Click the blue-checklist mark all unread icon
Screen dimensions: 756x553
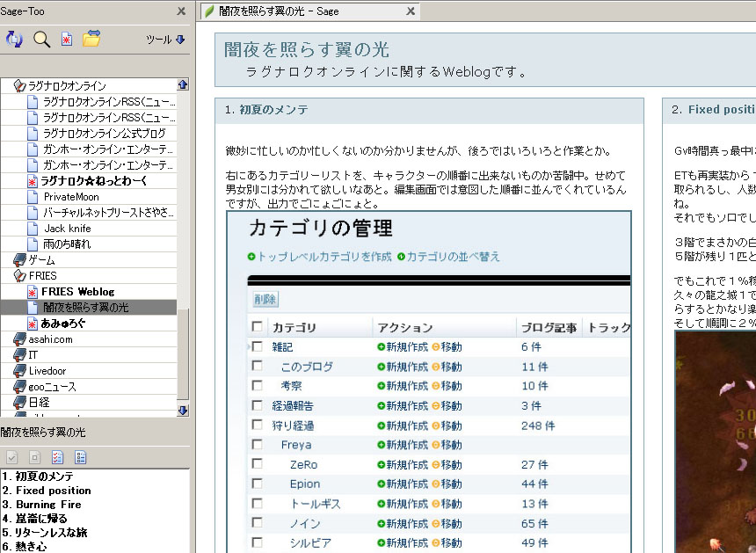pyautogui.click(x=81, y=457)
